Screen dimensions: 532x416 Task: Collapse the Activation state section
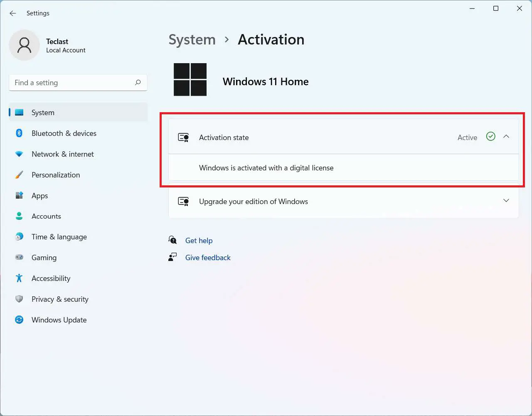coord(506,136)
